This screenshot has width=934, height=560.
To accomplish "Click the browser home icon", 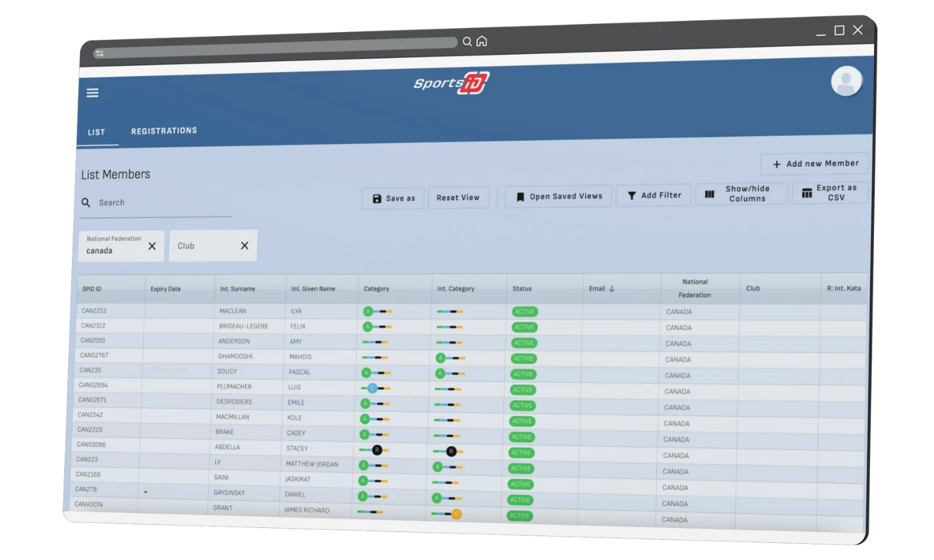I will (482, 41).
